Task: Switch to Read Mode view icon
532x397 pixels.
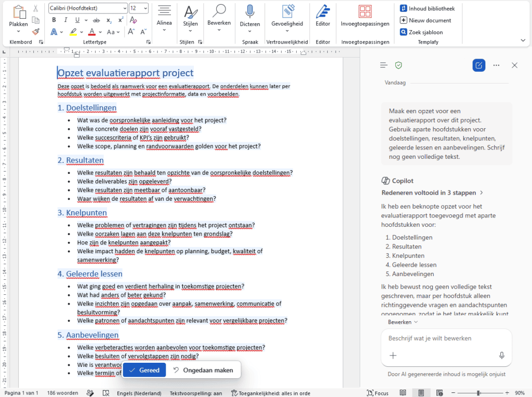Action: [x=403, y=393]
